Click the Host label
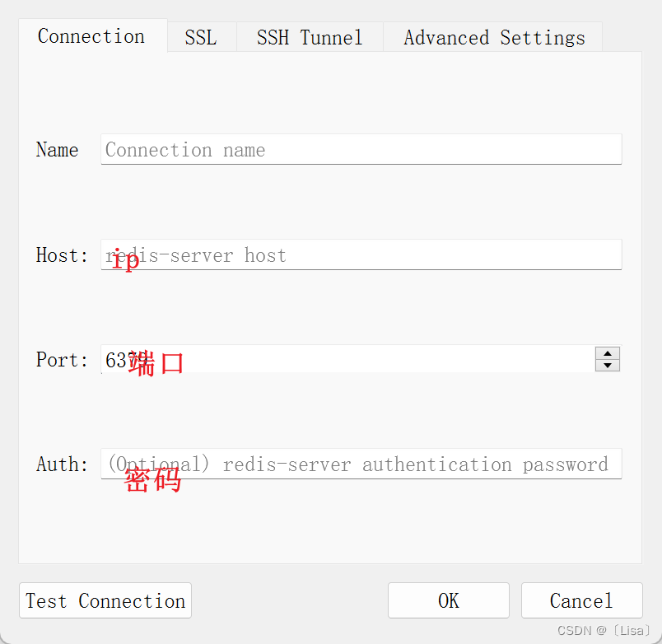This screenshot has width=662, height=644. [61, 254]
